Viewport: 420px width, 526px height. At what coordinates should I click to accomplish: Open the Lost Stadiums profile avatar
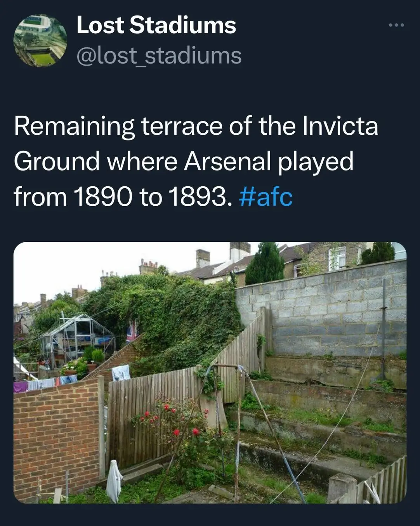(40, 40)
